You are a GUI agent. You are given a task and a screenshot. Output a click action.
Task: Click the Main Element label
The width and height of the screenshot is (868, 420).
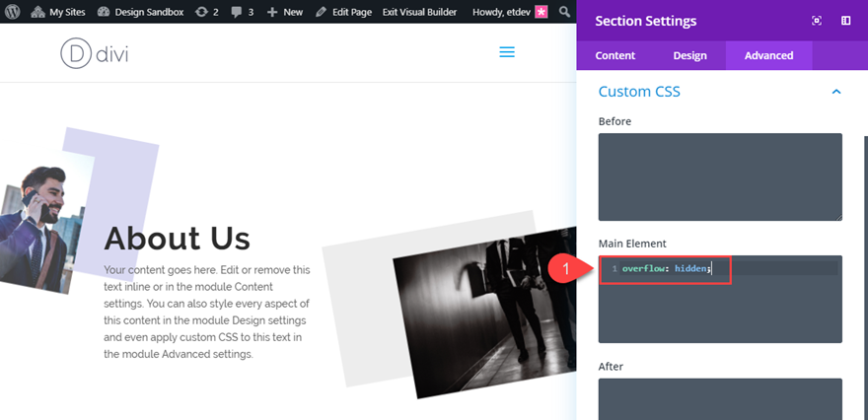(x=632, y=244)
